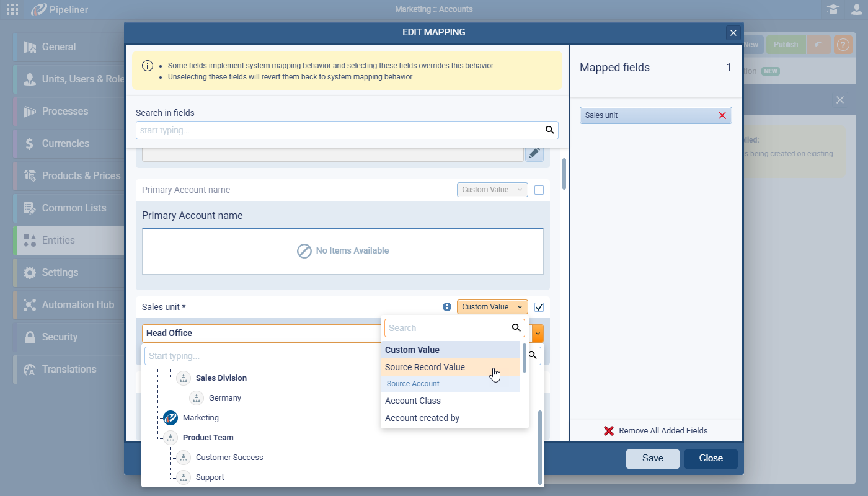
Task: Choose Account Class from the list
Action: [x=413, y=401]
